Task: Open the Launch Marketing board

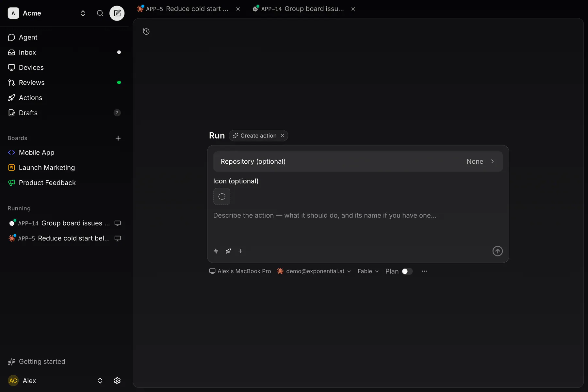Action: point(64,168)
